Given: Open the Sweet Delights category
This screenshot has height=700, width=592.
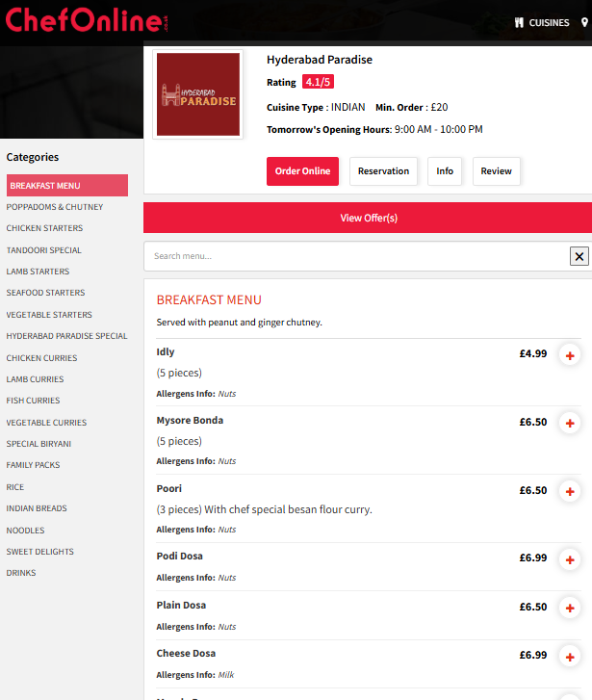Looking at the screenshot, I should pyautogui.click(x=39, y=552).
